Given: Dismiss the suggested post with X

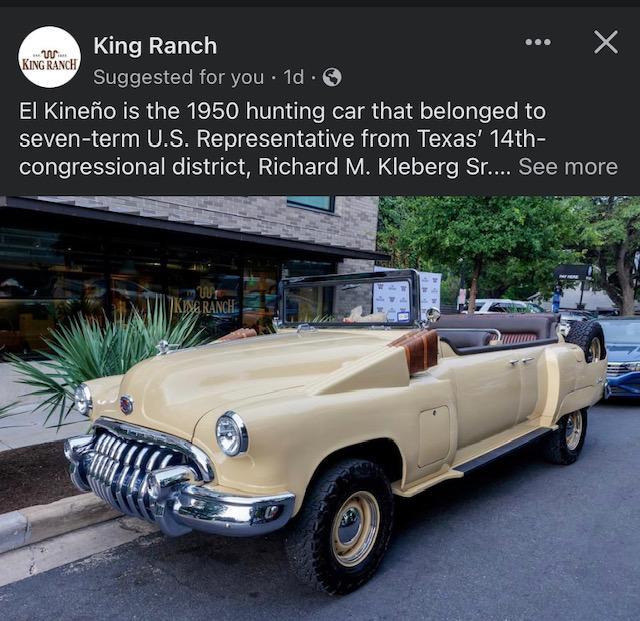Looking at the screenshot, I should click(x=606, y=42).
